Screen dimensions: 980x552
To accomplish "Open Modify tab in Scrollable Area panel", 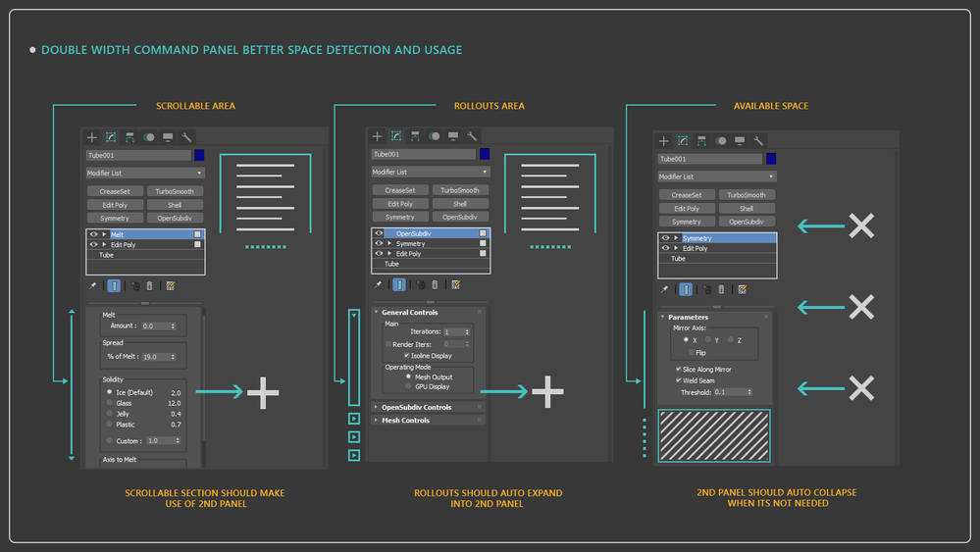I will click(111, 137).
